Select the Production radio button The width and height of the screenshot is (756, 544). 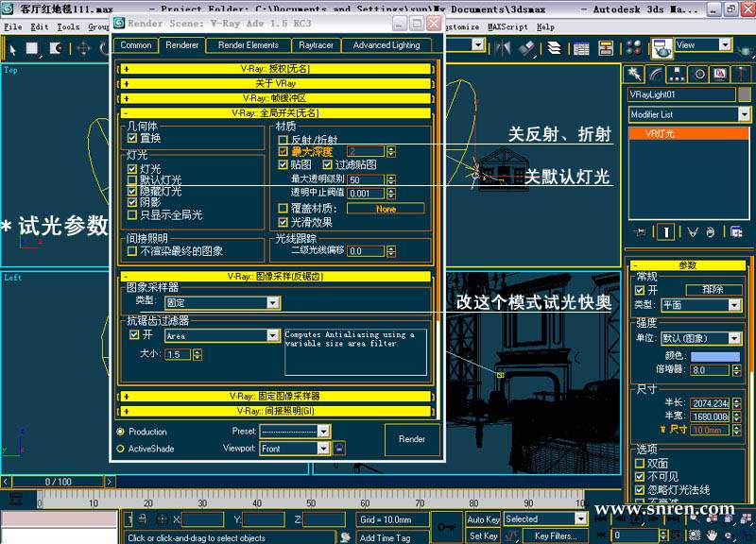121,432
